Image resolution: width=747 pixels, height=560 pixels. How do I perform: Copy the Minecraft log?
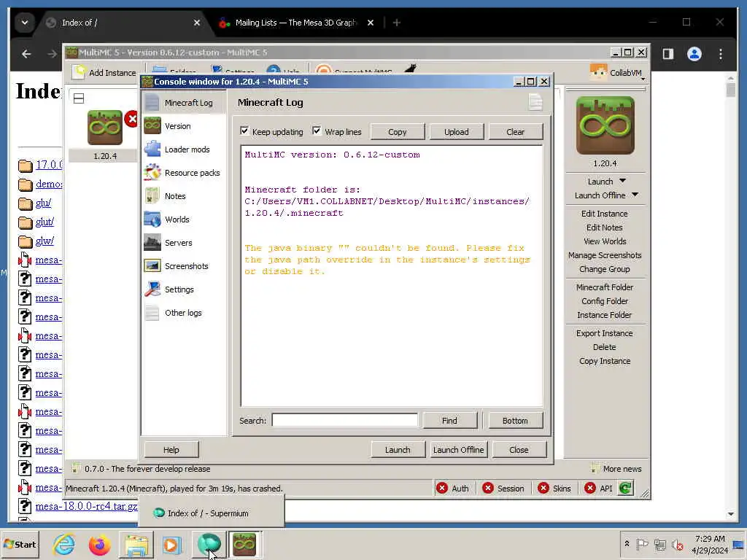tap(398, 132)
